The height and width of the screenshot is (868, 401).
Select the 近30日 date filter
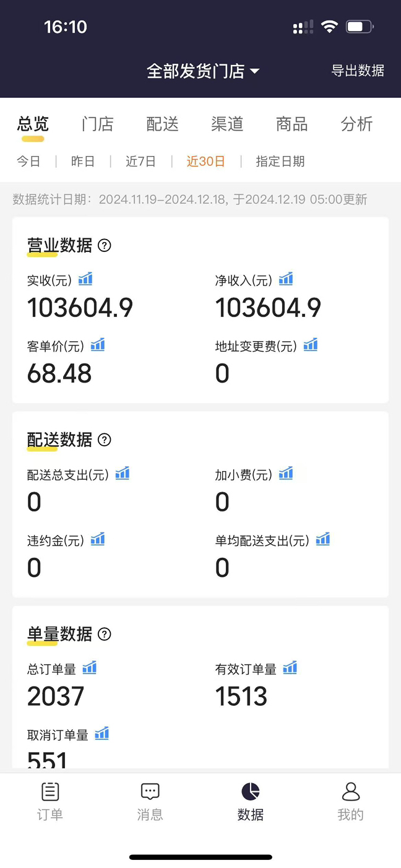[x=206, y=162]
